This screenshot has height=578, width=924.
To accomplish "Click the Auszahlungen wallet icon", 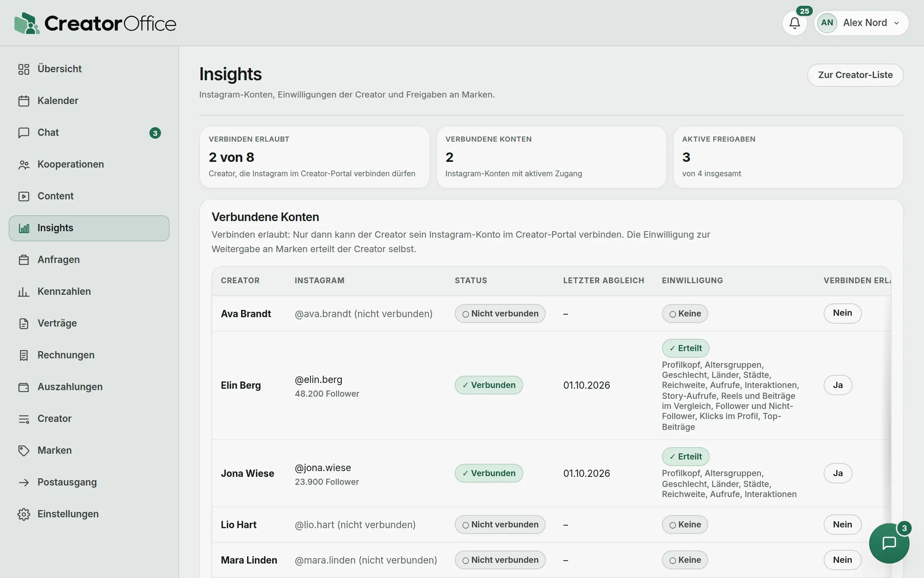I will [x=24, y=387].
